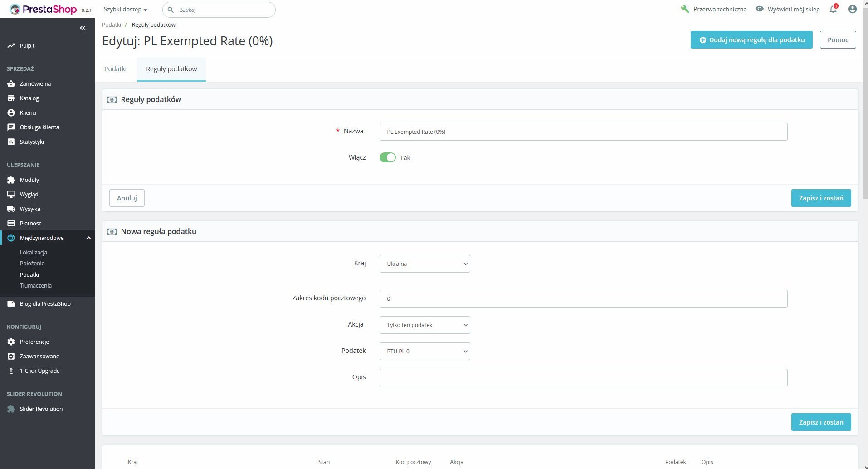This screenshot has width=868, height=469.
Task: Expand the Szybki dostęp quick access menu
Action: (x=125, y=10)
